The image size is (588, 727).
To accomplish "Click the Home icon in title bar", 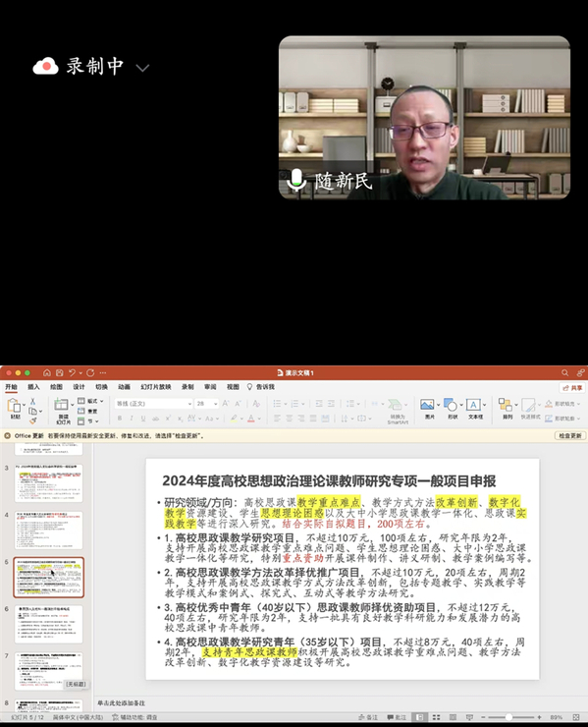I will pyautogui.click(x=47, y=372).
